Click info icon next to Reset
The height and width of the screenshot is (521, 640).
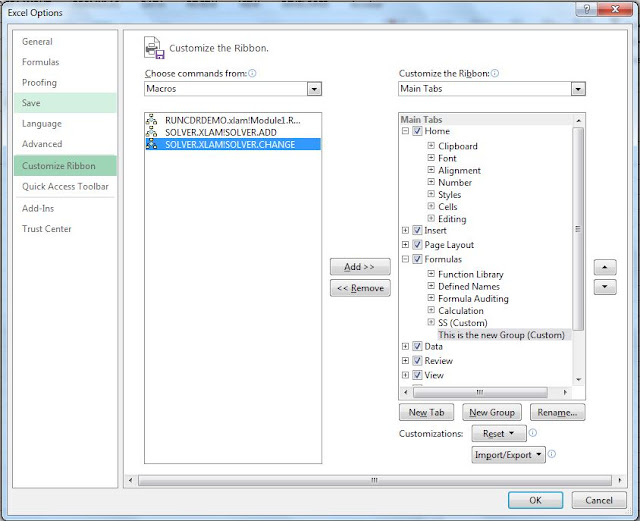533,433
